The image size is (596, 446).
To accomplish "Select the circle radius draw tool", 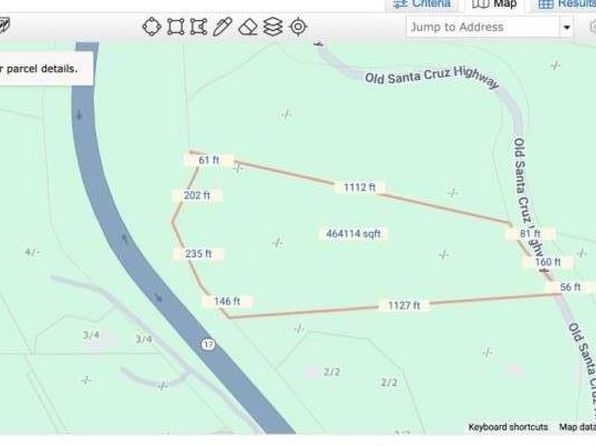I will click(152, 27).
